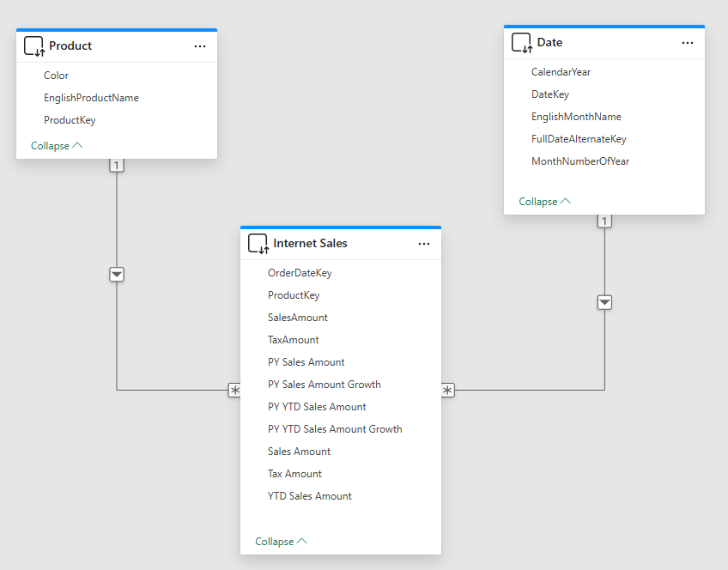Screen dimensions: 728x570
Task: Click filter direction arrow on Date relationship
Action: point(605,302)
